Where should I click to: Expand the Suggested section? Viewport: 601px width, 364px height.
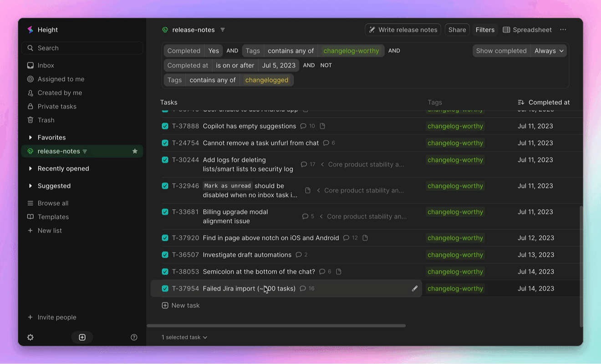coord(30,186)
